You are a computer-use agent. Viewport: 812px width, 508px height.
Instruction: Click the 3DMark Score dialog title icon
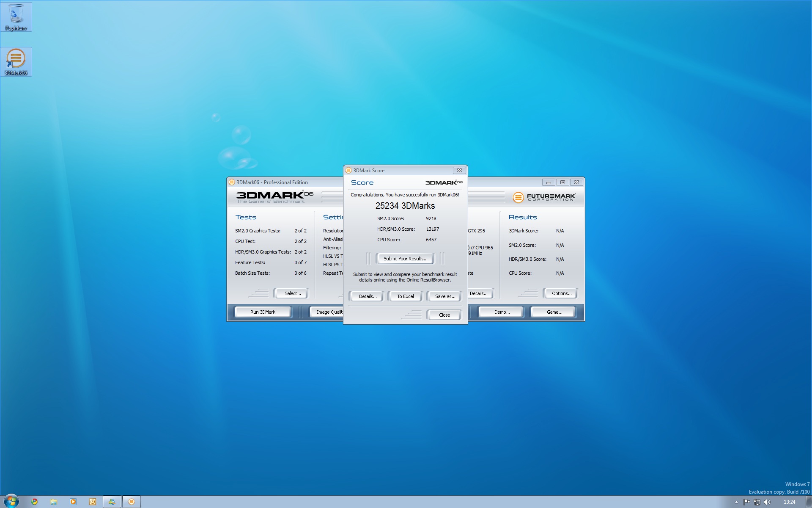coord(348,170)
